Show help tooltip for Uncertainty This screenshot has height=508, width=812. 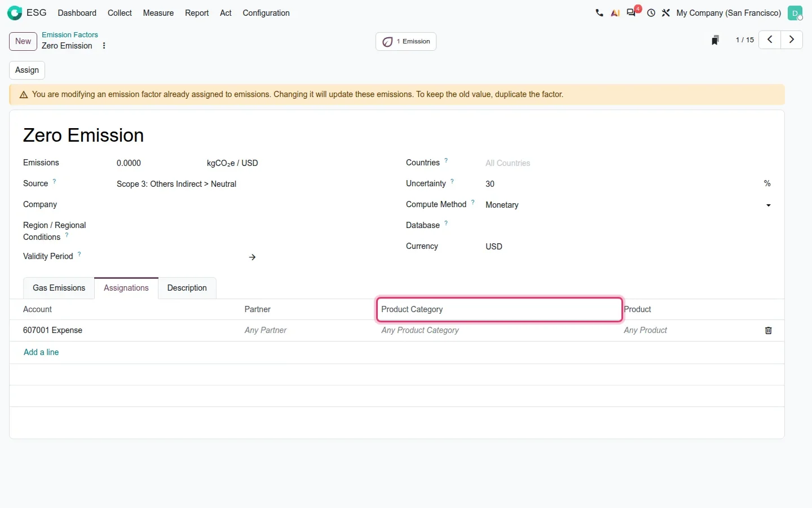[x=452, y=181]
